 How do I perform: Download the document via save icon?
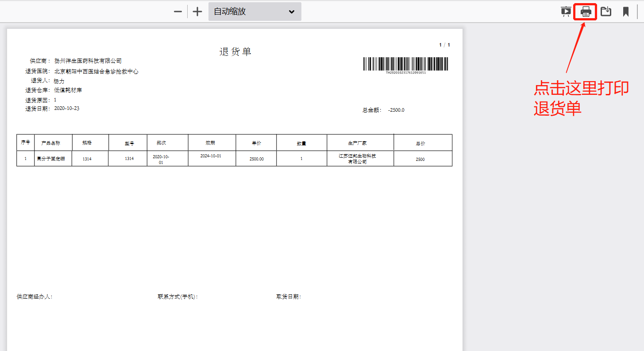[606, 12]
